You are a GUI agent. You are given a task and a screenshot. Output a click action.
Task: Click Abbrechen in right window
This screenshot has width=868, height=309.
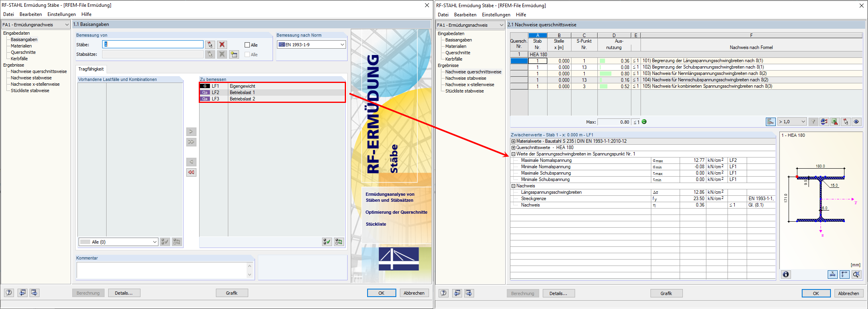[849, 293]
